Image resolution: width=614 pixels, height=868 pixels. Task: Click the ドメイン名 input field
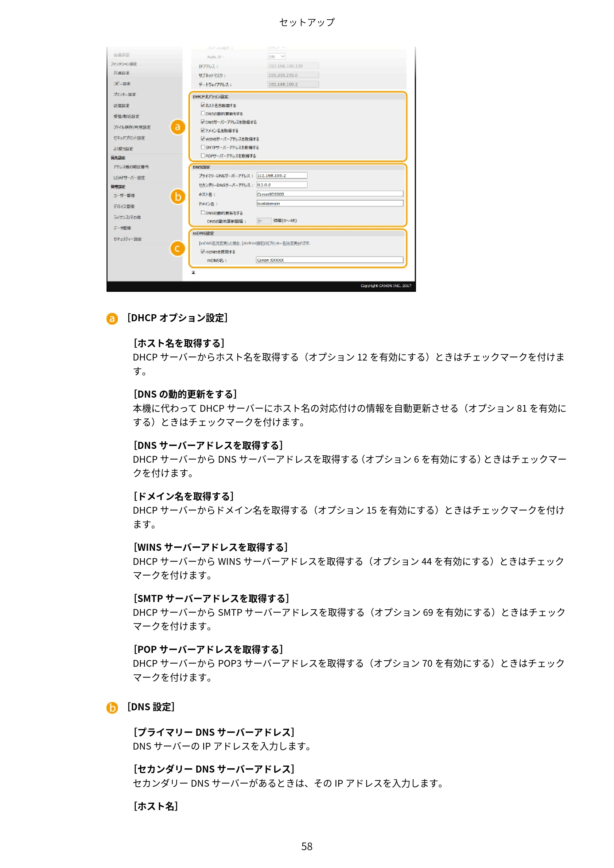tap(330, 203)
